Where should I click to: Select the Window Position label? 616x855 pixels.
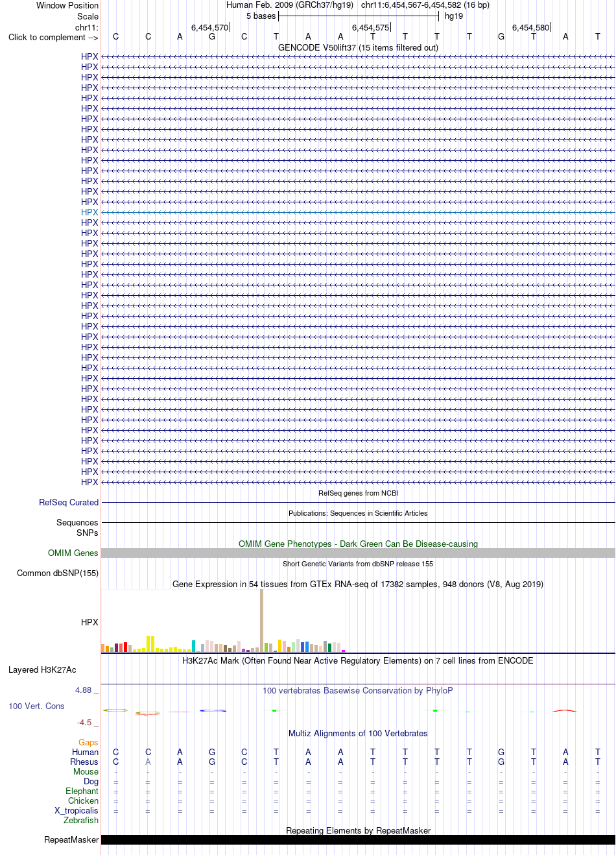click(x=67, y=5)
